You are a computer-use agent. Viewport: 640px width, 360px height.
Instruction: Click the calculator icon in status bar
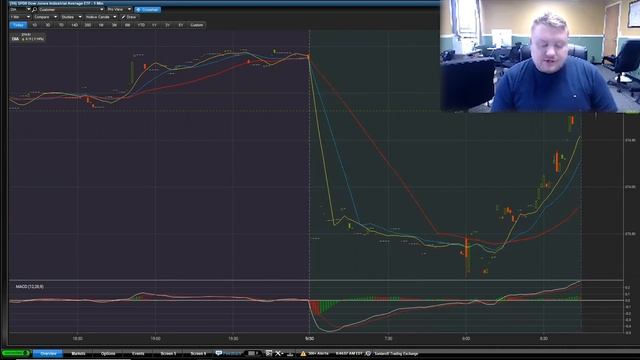tap(269, 353)
